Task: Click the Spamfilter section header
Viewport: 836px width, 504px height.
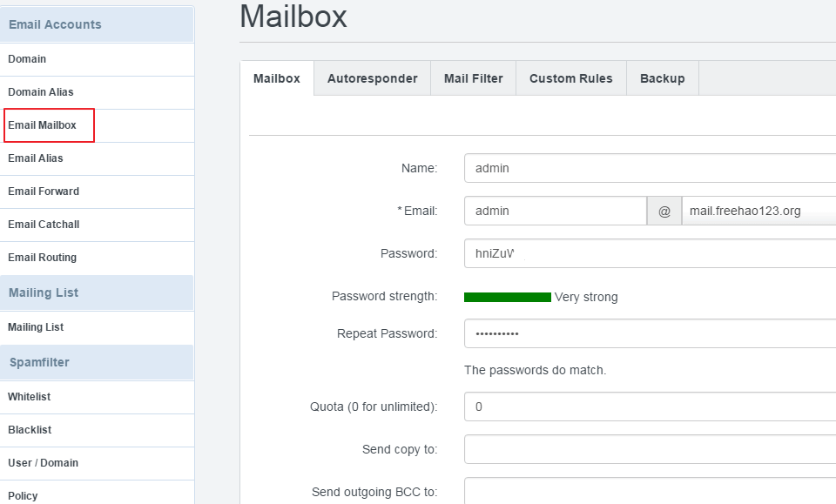Action: click(97, 362)
